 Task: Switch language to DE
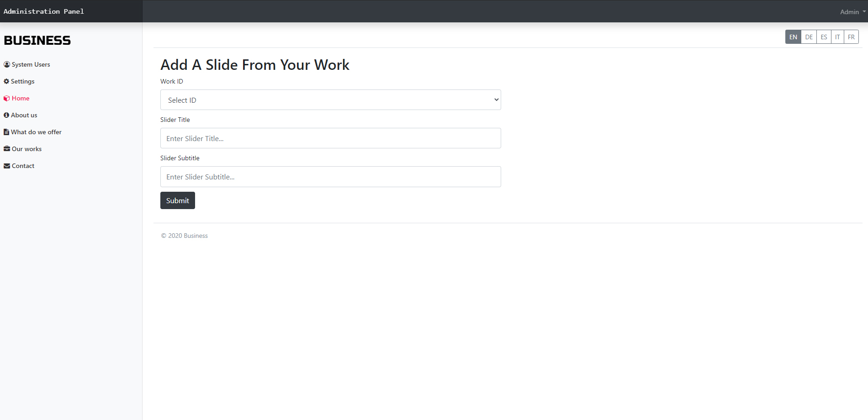click(x=809, y=37)
